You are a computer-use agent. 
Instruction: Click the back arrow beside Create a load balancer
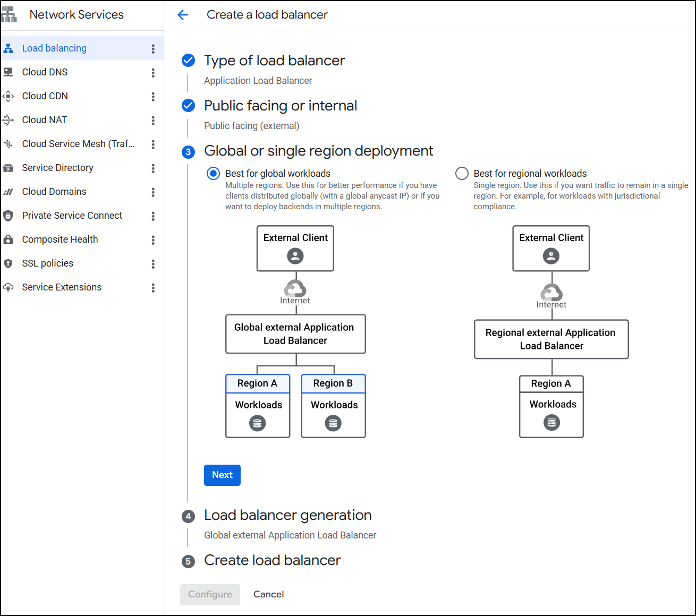coord(183,15)
